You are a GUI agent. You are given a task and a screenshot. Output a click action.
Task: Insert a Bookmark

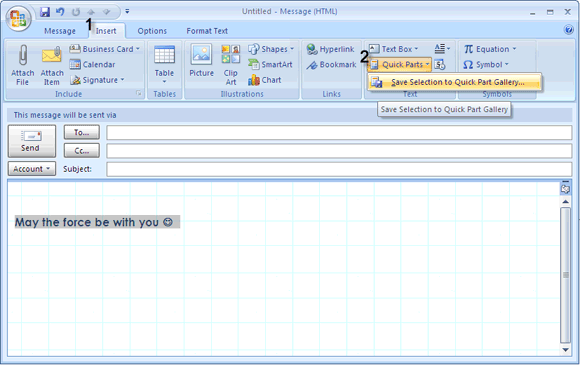(x=331, y=64)
